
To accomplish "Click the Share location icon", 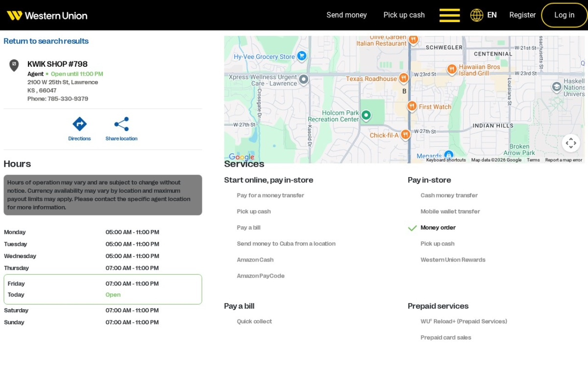I will tap(122, 124).
